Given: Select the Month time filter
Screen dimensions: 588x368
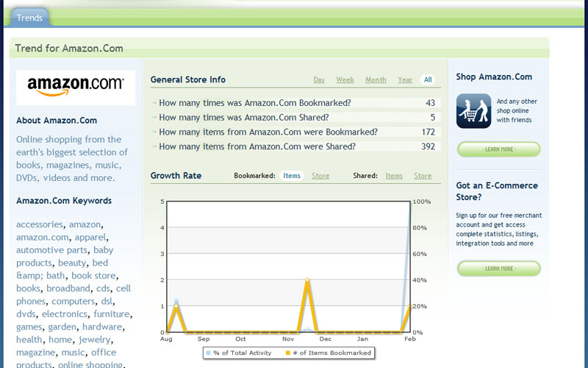Looking at the screenshot, I should (376, 79).
